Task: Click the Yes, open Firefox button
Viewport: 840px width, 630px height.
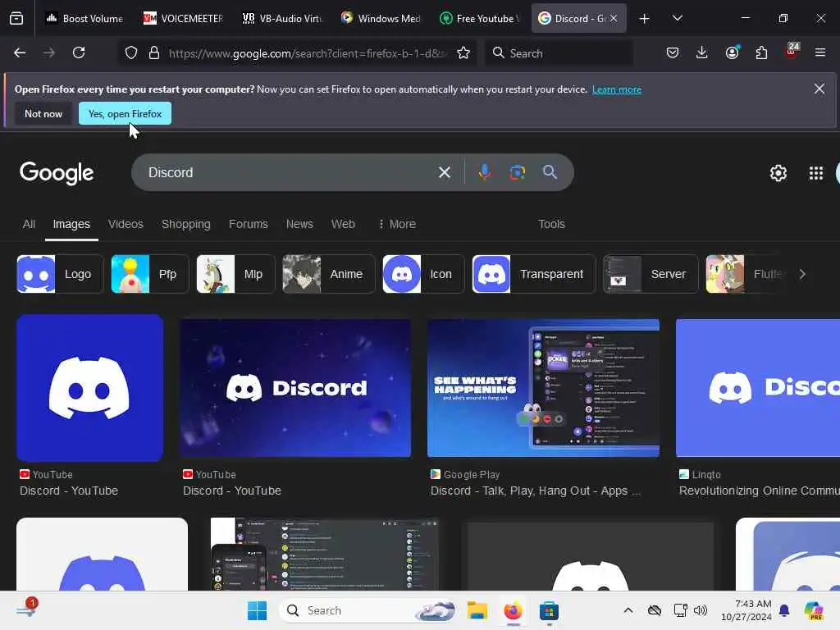Action: pyautogui.click(x=125, y=113)
